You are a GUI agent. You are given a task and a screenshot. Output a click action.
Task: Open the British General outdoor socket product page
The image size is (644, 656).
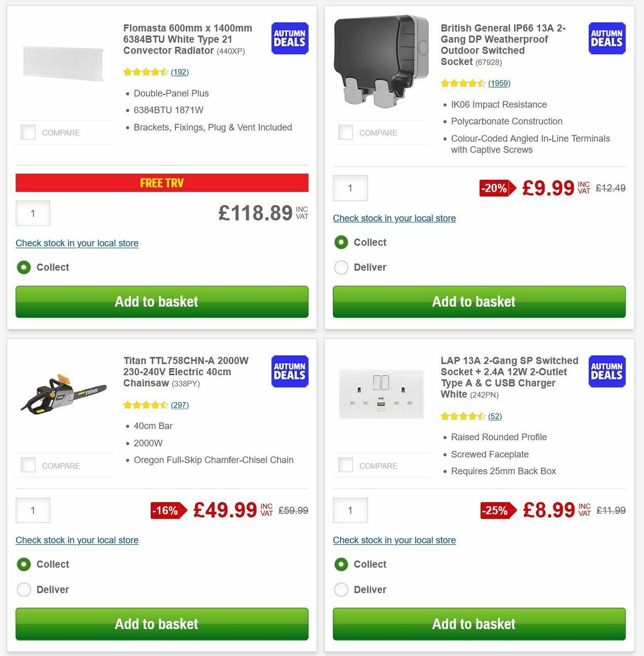503,45
